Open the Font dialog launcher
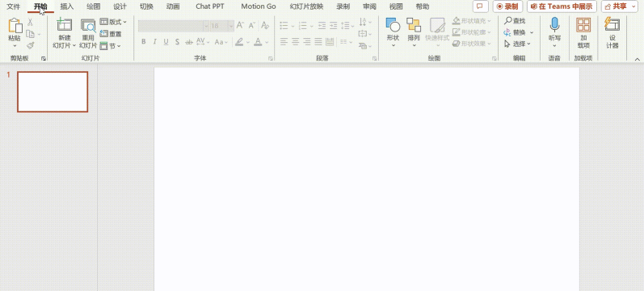This screenshot has width=644, height=291. pyautogui.click(x=270, y=59)
